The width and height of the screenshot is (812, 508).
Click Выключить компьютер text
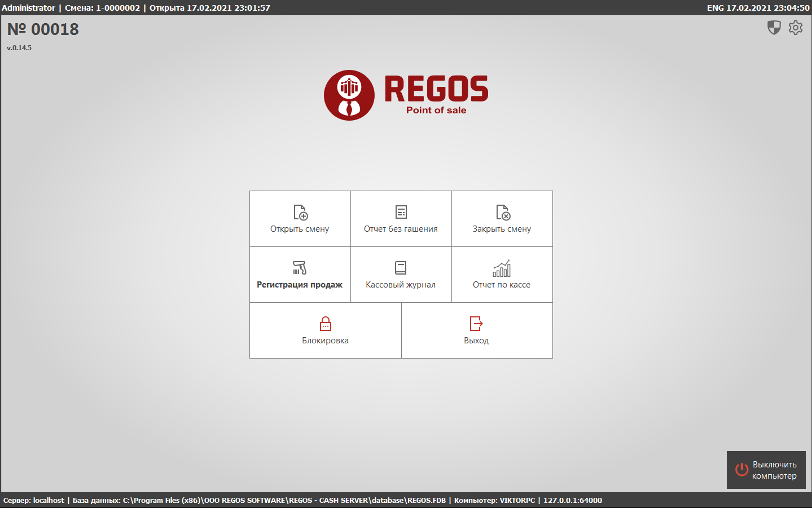point(774,470)
